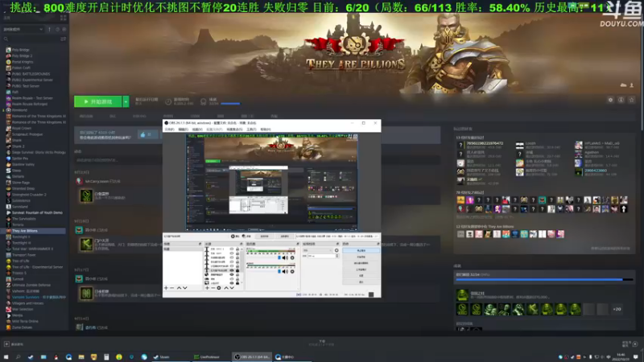Viewport: 644px width, 362px height.
Task: Open source properties gear in Sources toolbar
Action: (x=219, y=288)
